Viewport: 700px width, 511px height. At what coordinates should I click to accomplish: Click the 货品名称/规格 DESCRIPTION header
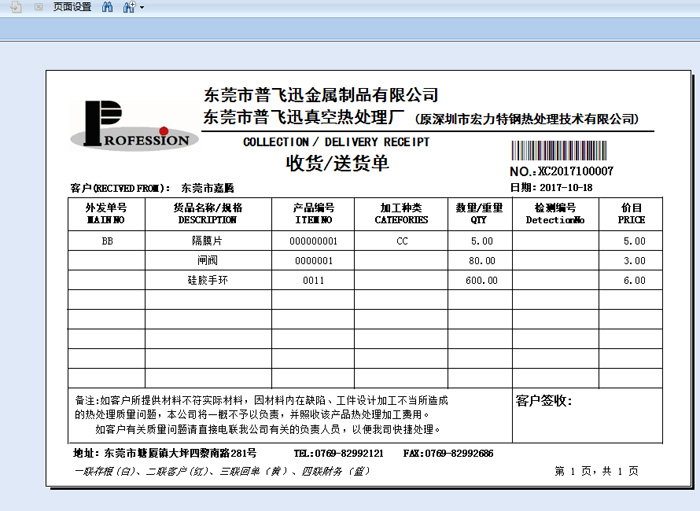[x=208, y=213]
